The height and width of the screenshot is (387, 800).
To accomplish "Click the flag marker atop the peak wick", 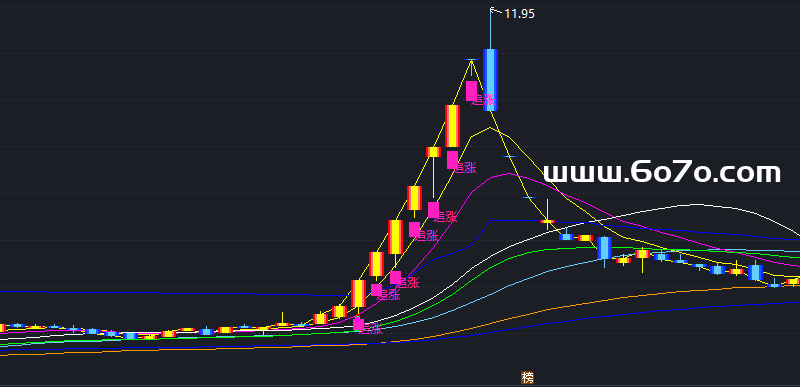I will tap(493, 9).
